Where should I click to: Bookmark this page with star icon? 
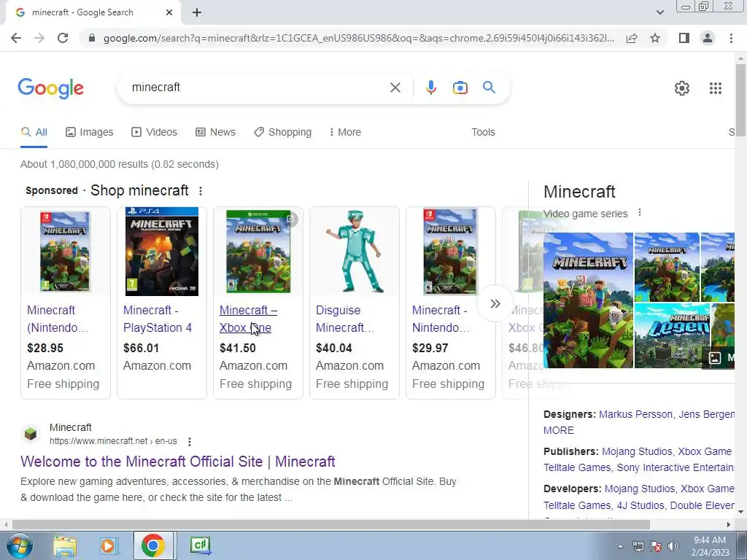655,38
